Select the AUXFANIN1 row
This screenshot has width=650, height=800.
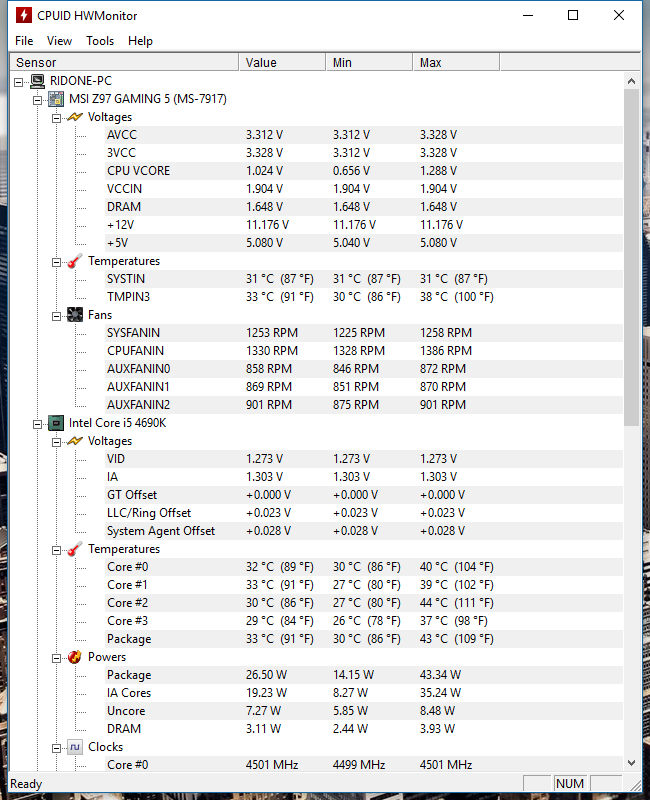(364, 387)
